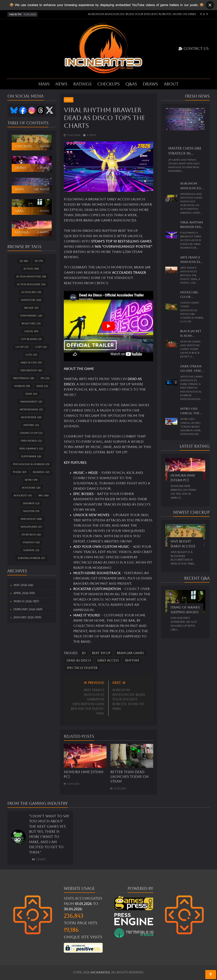Image resolution: width=217 pixels, height=980 pixels.
Task: Open News category in table of contents
Action: coord(32,186)
